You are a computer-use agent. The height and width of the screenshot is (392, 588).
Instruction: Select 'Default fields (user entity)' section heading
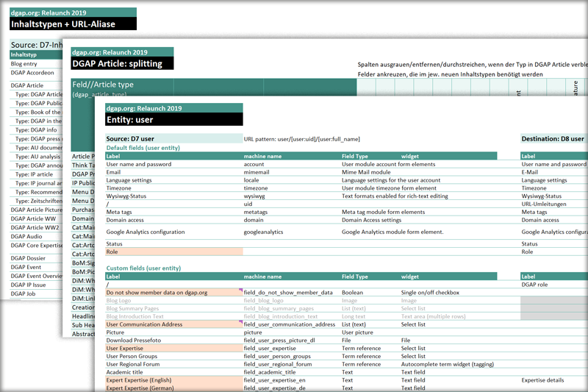tap(143, 148)
